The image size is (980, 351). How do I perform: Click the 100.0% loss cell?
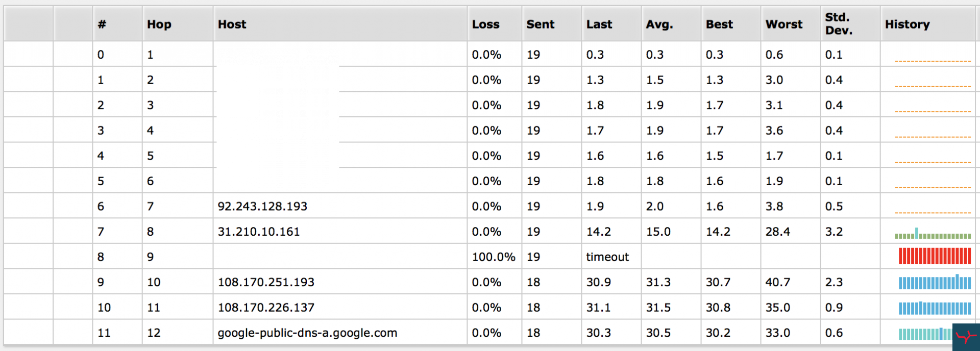pos(494,257)
